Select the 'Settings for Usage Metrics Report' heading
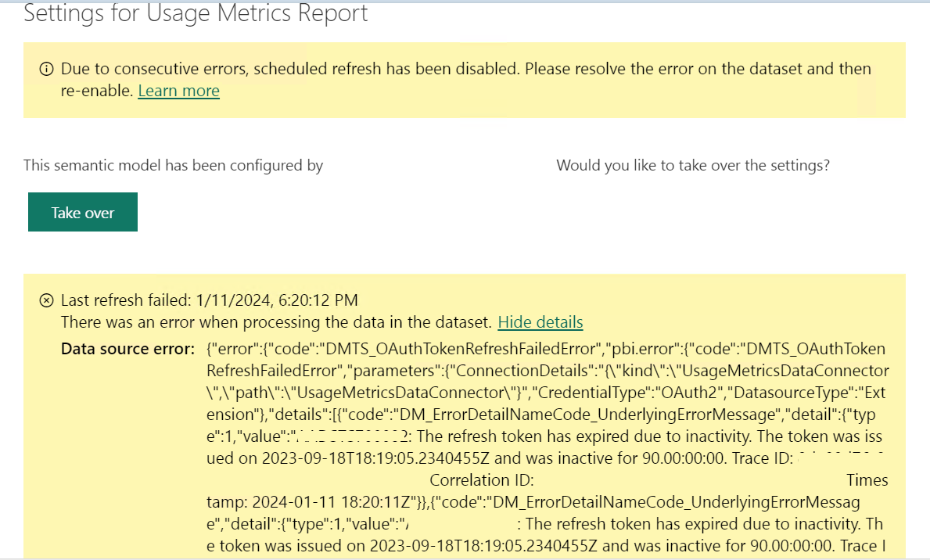Viewport: 930px width, 560px height. point(195,13)
